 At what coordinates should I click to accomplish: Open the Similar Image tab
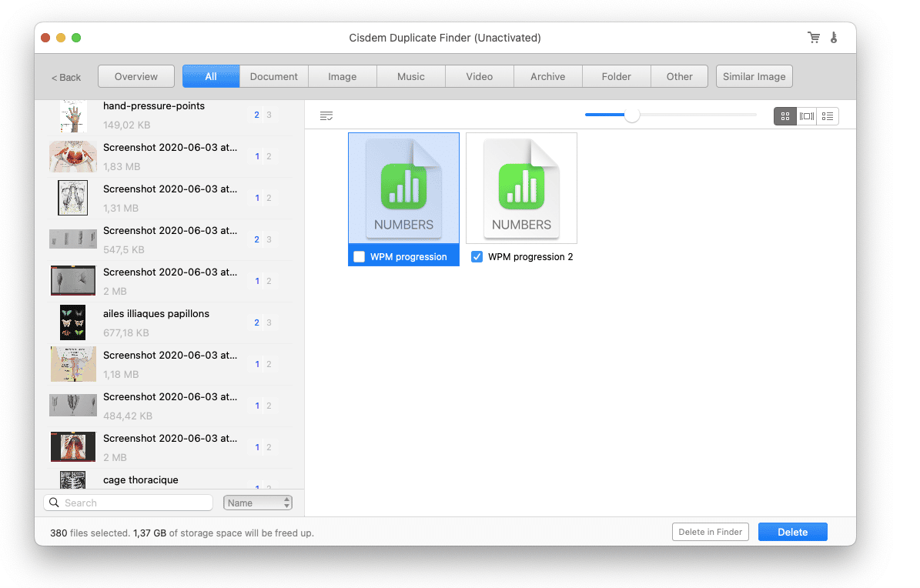point(754,76)
